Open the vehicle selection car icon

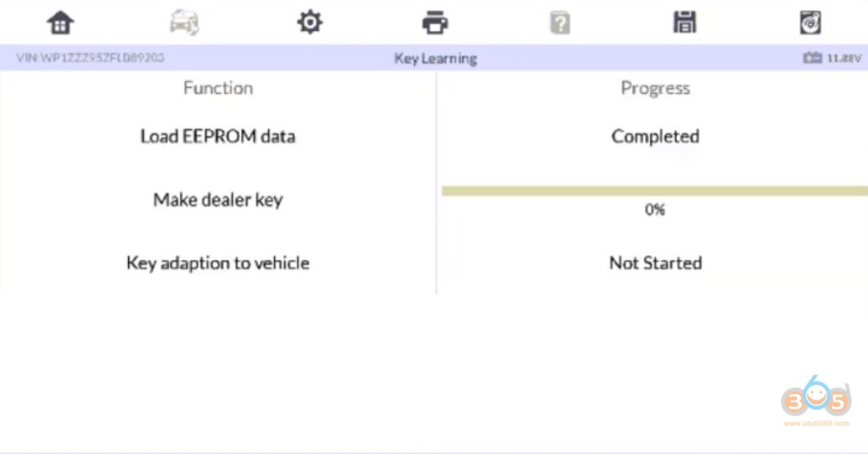point(184,22)
